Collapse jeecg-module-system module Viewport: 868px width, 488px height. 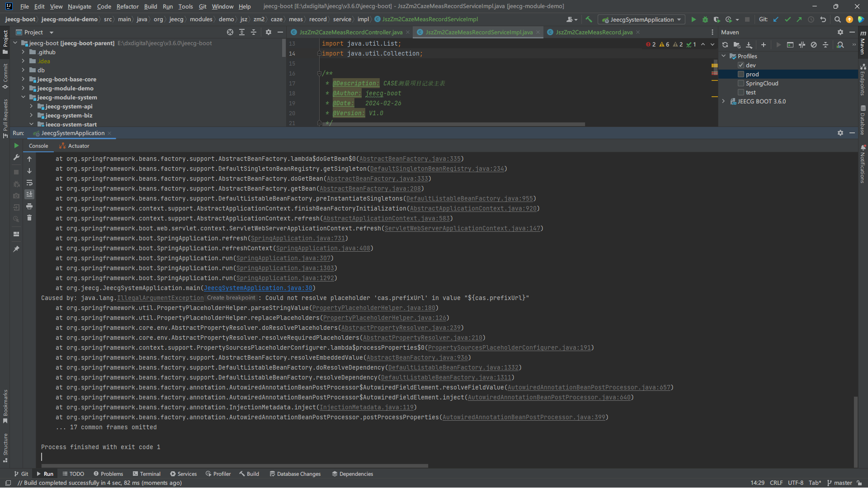tap(23, 97)
